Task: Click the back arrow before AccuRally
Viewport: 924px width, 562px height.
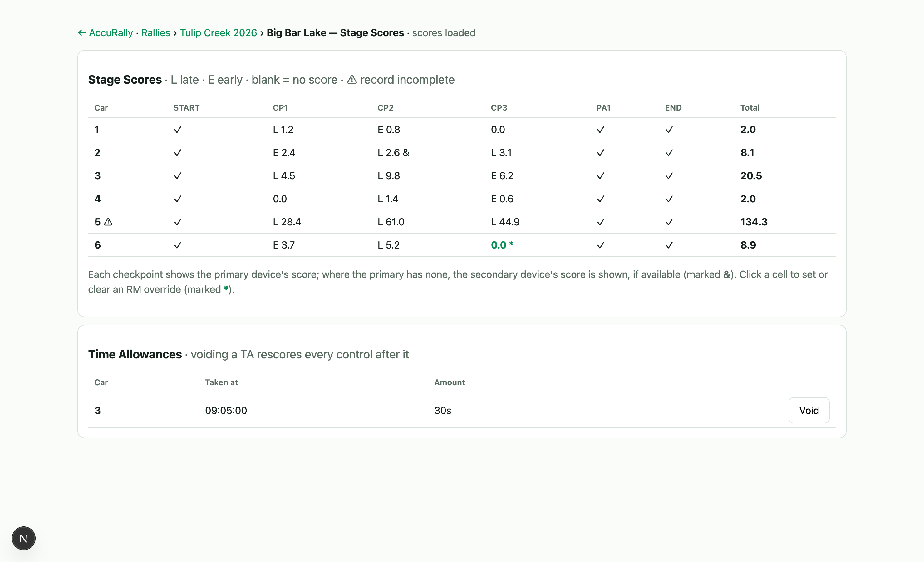Action: pyautogui.click(x=82, y=33)
